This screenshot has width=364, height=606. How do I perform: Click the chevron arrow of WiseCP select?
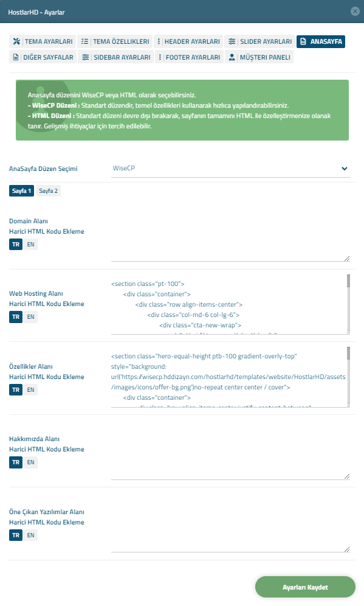(345, 169)
